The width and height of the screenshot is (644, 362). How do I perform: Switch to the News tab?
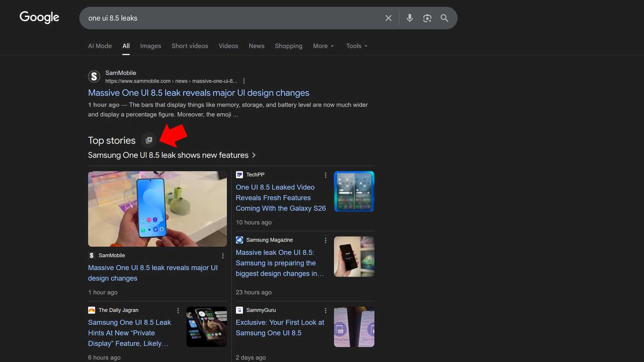click(x=256, y=46)
